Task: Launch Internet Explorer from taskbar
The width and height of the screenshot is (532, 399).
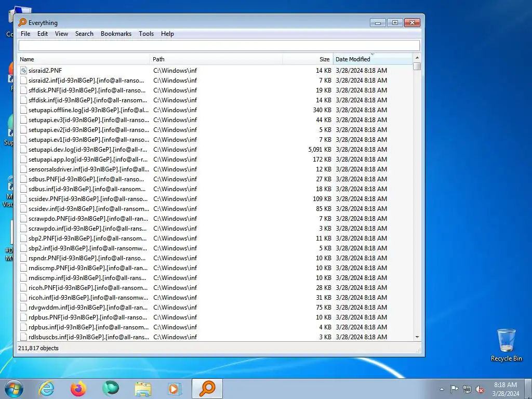Action: tap(46, 389)
